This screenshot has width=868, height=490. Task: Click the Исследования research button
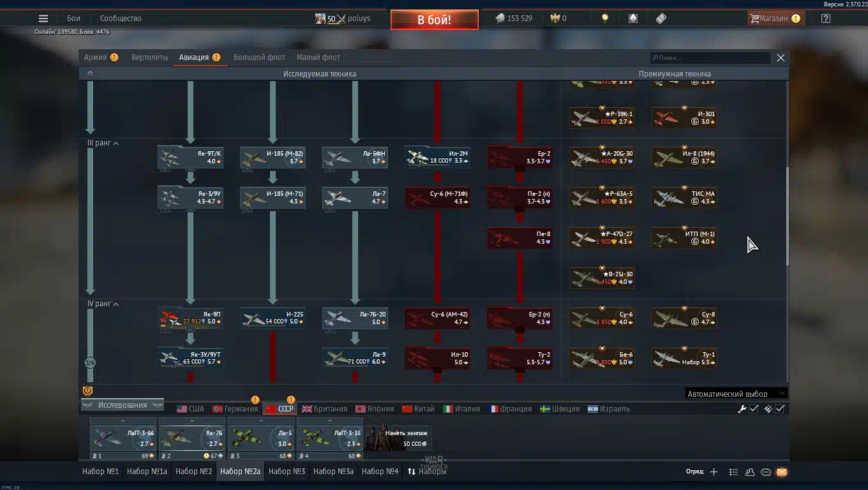(123, 405)
